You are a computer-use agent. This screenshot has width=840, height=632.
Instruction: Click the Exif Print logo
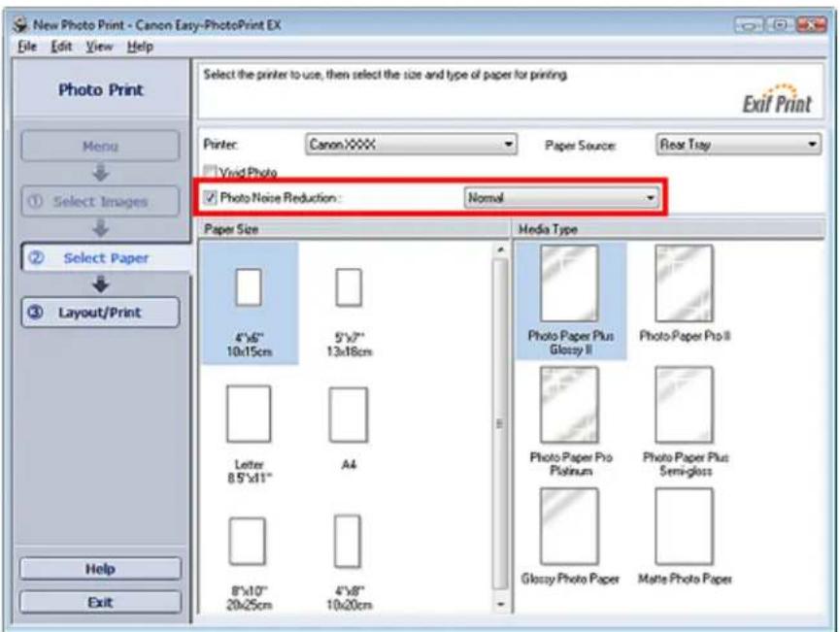tap(777, 99)
